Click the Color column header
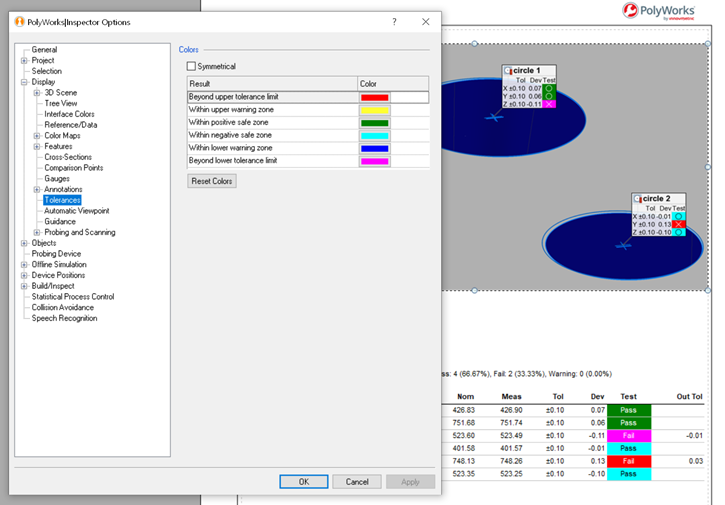The width and height of the screenshot is (725, 505). coord(393,84)
